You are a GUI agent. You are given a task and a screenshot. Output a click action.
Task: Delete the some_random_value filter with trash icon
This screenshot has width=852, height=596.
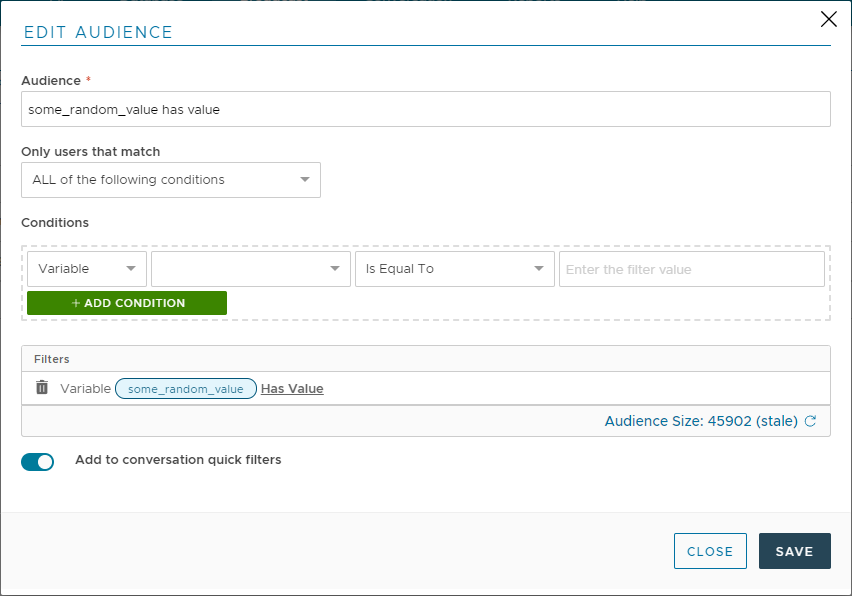point(42,388)
